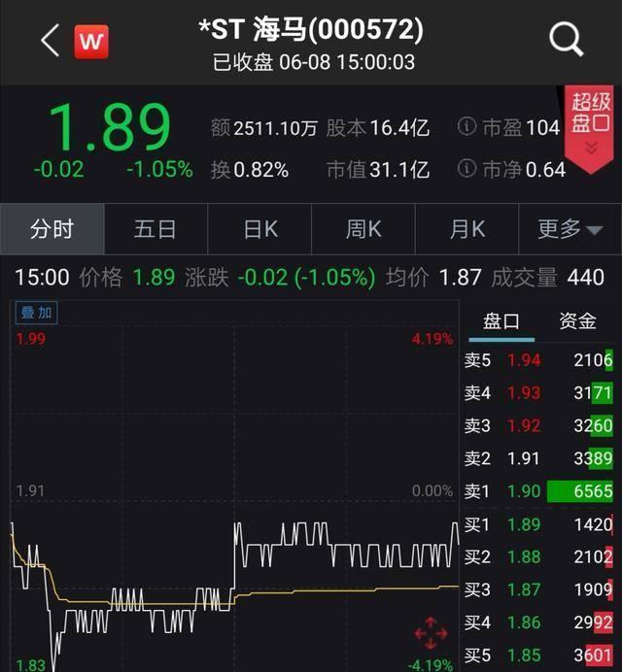
Task: Switch to the 资金 panel tab
Action: 578,321
